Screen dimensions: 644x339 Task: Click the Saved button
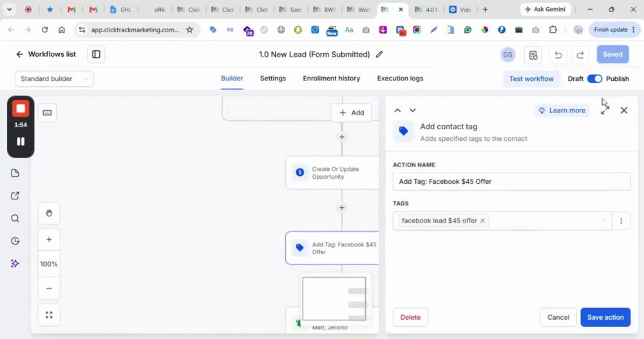[x=612, y=54]
